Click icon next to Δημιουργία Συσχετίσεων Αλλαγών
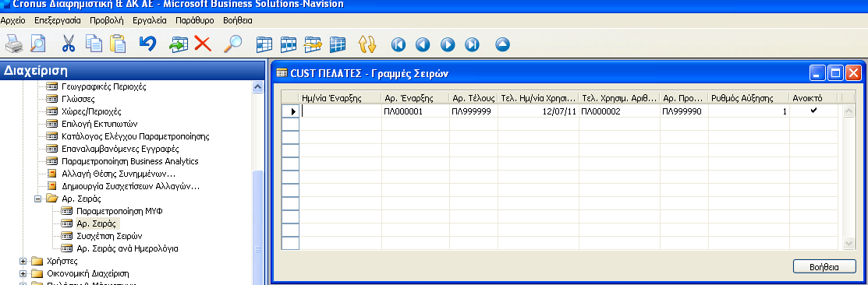 coord(51,186)
